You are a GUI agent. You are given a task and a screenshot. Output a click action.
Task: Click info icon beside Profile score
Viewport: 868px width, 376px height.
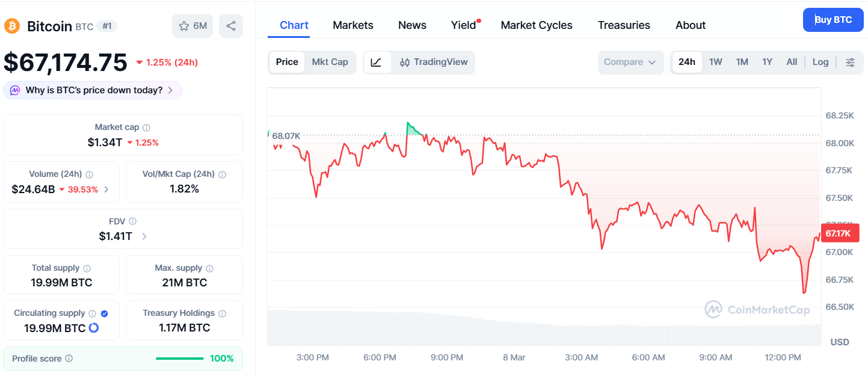tap(69, 359)
